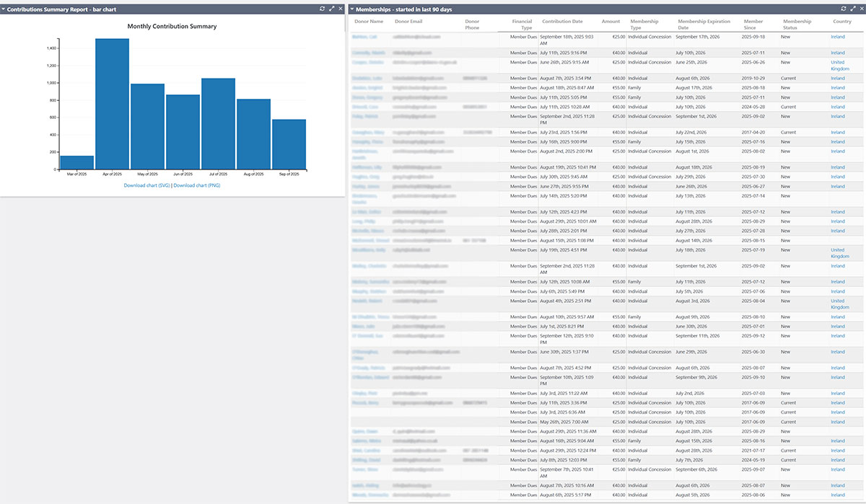Collapse the Contributions Summary Report panel arrow

click(x=4, y=9)
